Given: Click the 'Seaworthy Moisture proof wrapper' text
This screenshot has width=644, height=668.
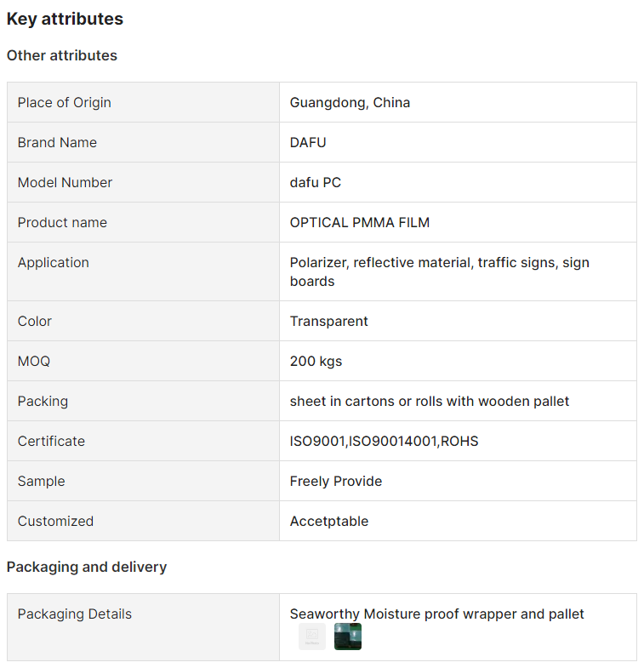Looking at the screenshot, I should [436, 614].
